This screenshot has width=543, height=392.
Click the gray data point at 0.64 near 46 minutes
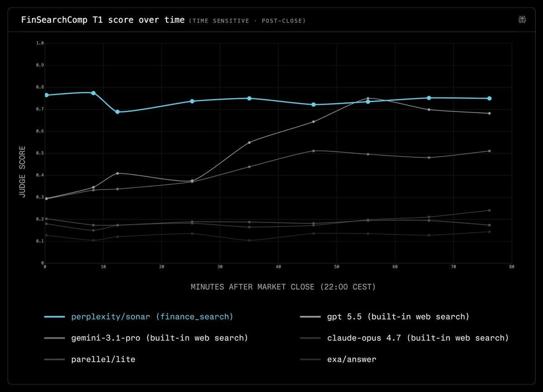[x=314, y=122]
